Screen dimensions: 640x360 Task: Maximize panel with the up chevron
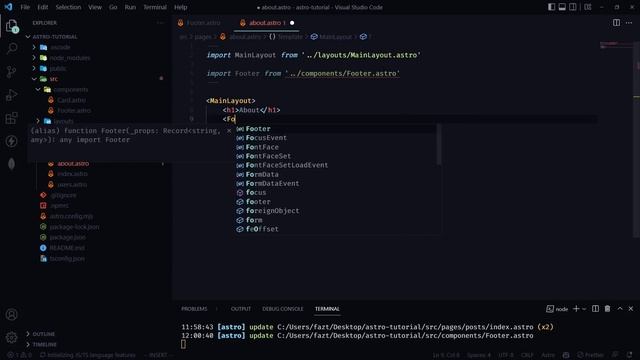(x=620, y=309)
